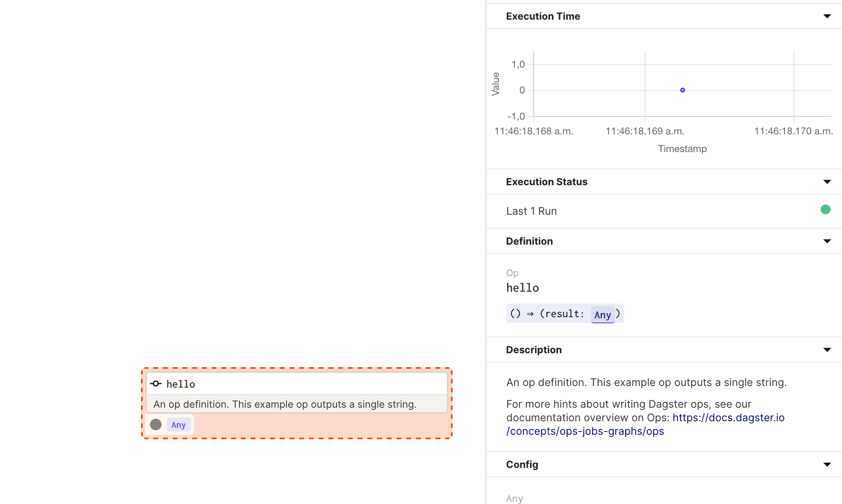Open the Any type in result signature
The height and width of the screenshot is (504, 842).
pos(602,315)
